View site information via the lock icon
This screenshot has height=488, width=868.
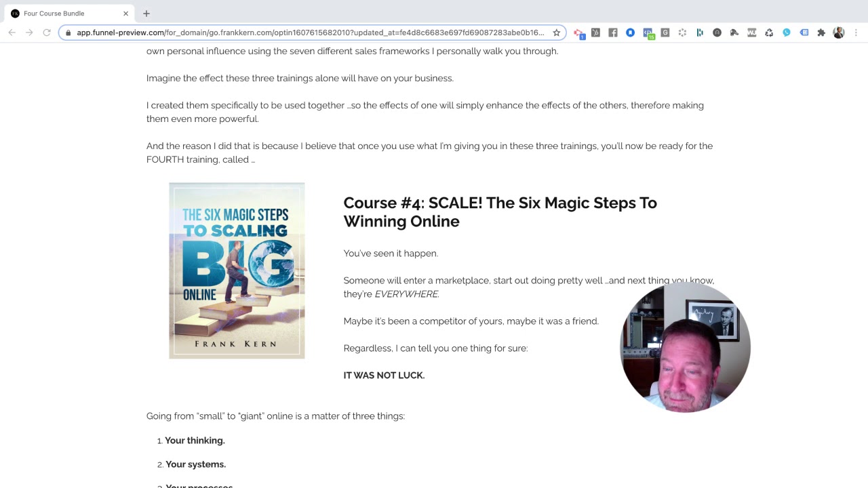pos(68,33)
